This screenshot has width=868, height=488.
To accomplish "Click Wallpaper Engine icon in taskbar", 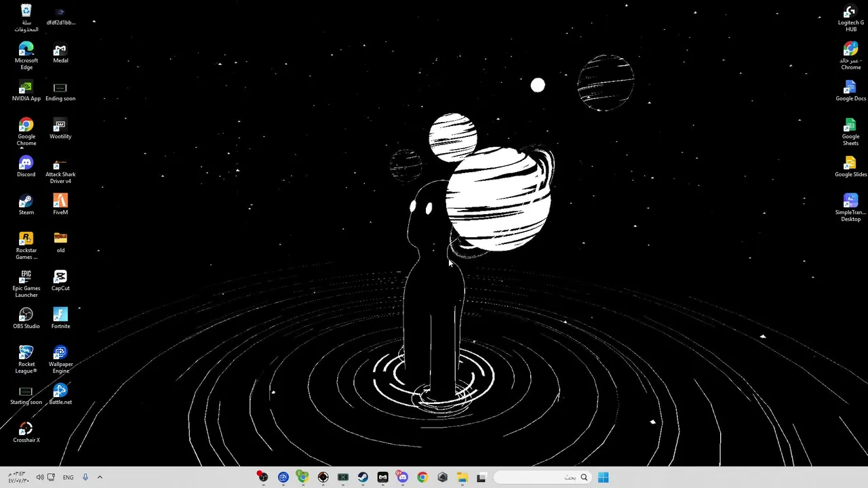I will (x=283, y=477).
